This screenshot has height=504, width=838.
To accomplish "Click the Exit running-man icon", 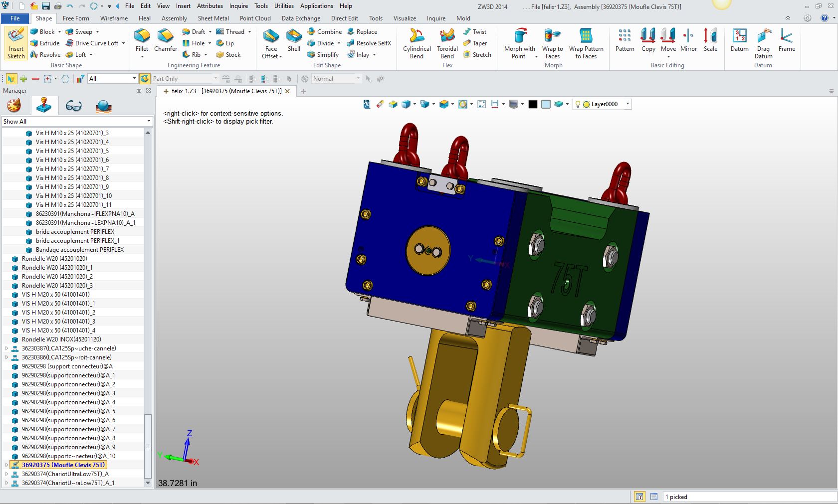I will pyautogui.click(x=367, y=104).
